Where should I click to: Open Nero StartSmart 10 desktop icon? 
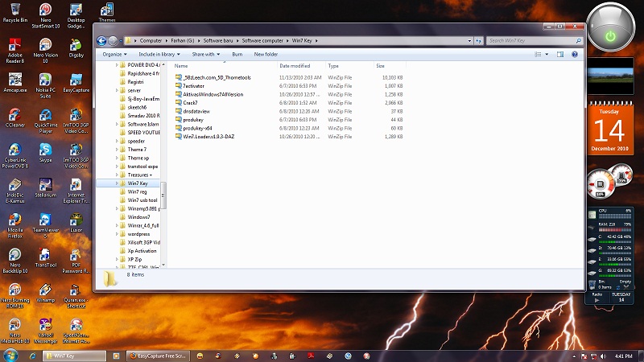click(x=46, y=15)
